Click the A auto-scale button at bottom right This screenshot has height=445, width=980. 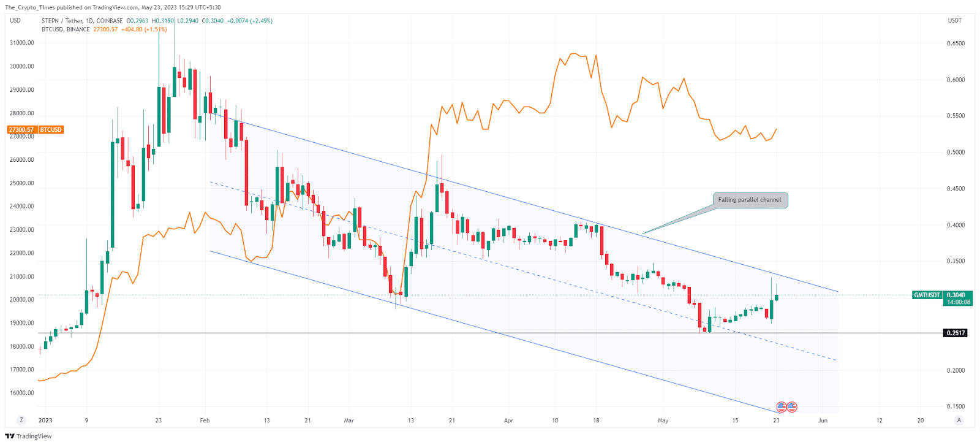(959, 420)
